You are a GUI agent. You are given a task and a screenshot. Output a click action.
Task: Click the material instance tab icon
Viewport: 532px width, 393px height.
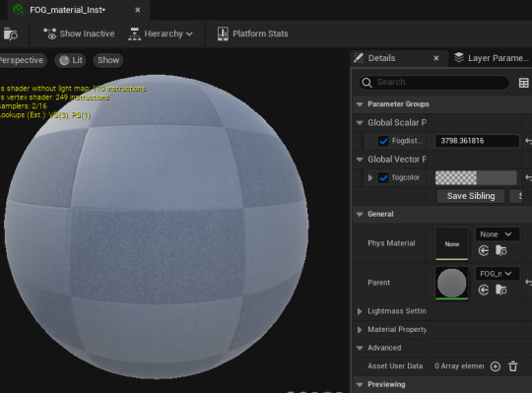tap(18, 10)
